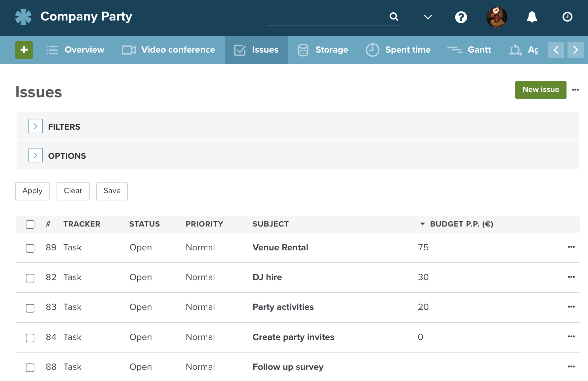Click issue number 82
The width and height of the screenshot is (588, 381).
tap(51, 277)
